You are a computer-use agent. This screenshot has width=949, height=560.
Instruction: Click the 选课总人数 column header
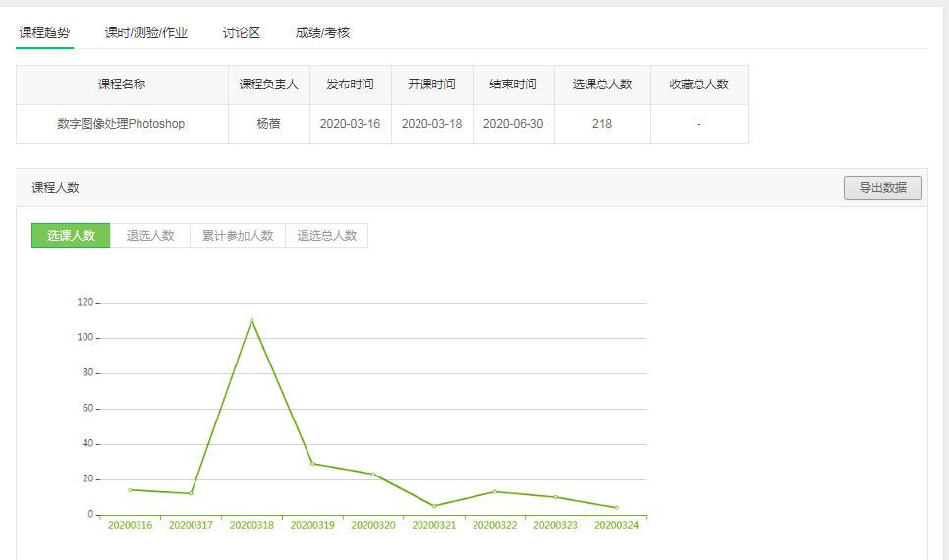coord(602,84)
